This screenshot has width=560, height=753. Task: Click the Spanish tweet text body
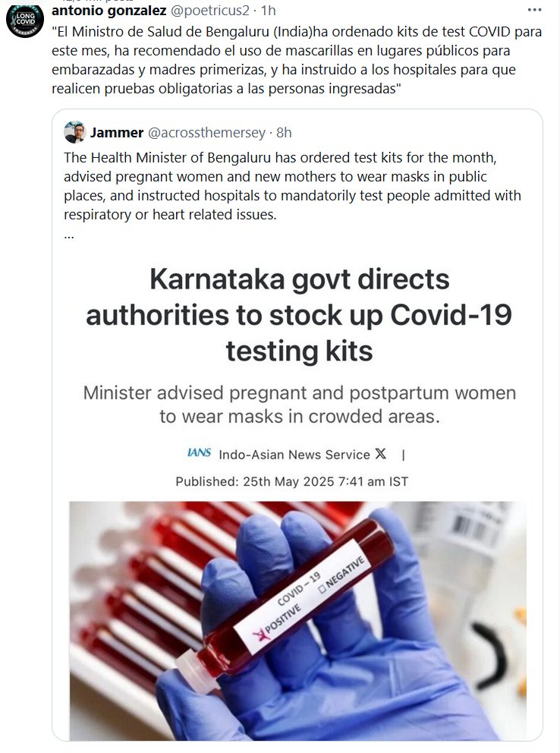[297, 60]
